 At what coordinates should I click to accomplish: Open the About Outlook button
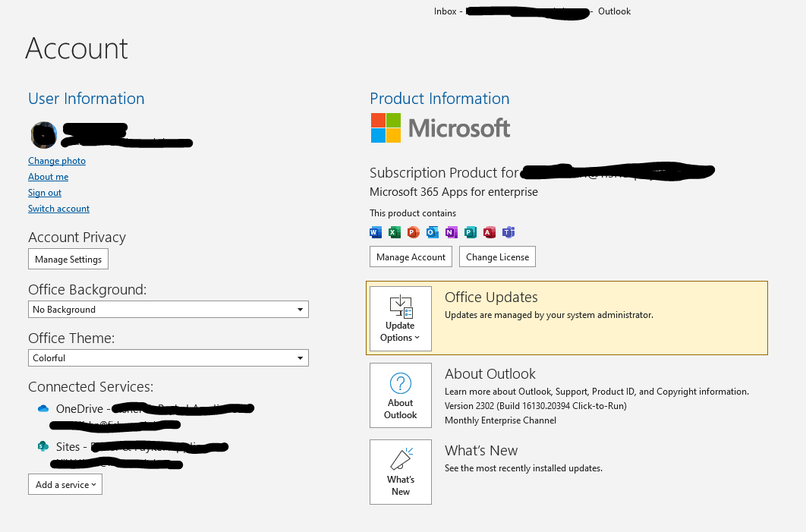tap(401, 395)
